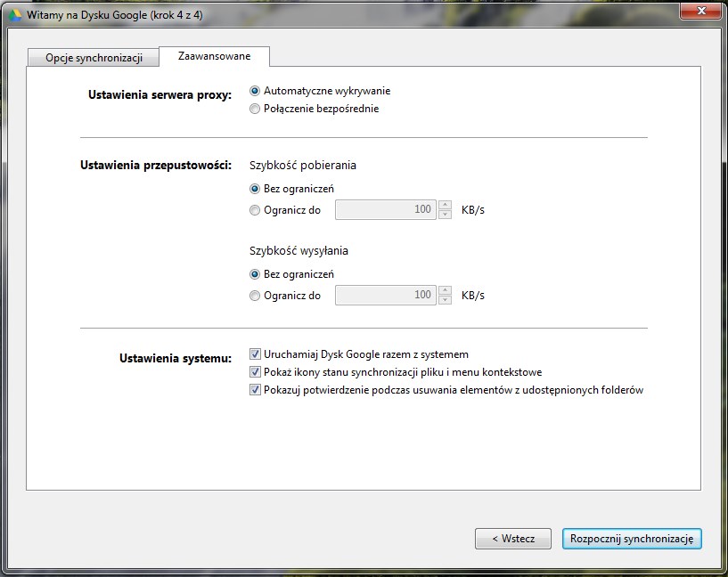Switch to Opcje synchronizacji tab

(94, 58)
